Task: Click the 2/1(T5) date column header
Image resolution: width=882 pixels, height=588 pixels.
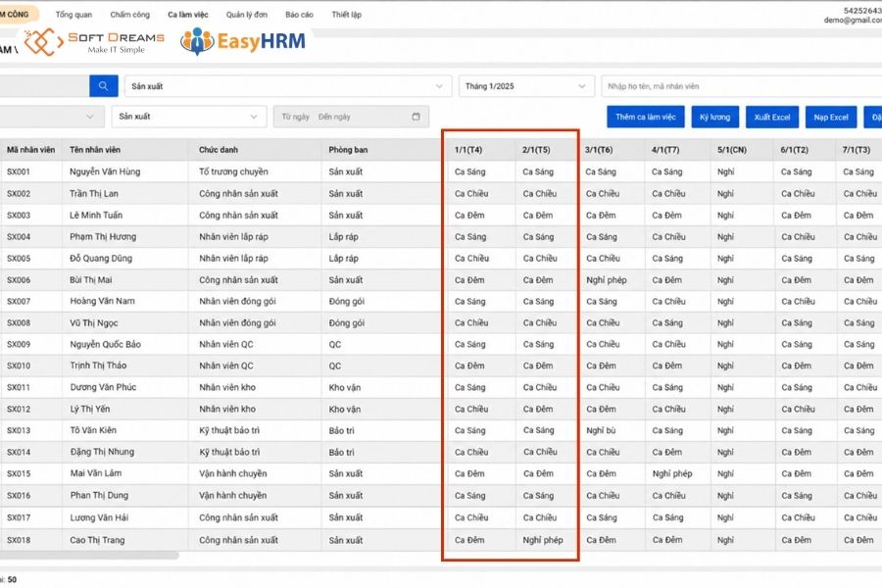Action: (x=536, y=150)
